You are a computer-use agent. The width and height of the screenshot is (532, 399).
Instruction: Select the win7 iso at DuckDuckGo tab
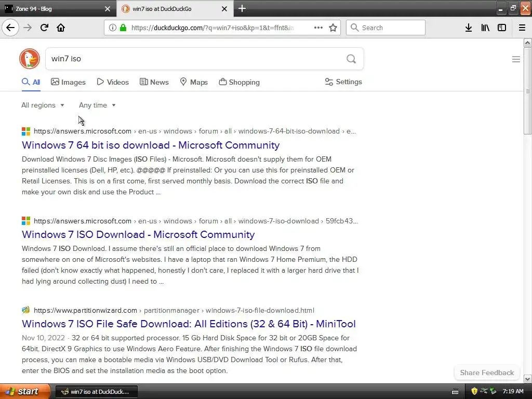point(175,9)
